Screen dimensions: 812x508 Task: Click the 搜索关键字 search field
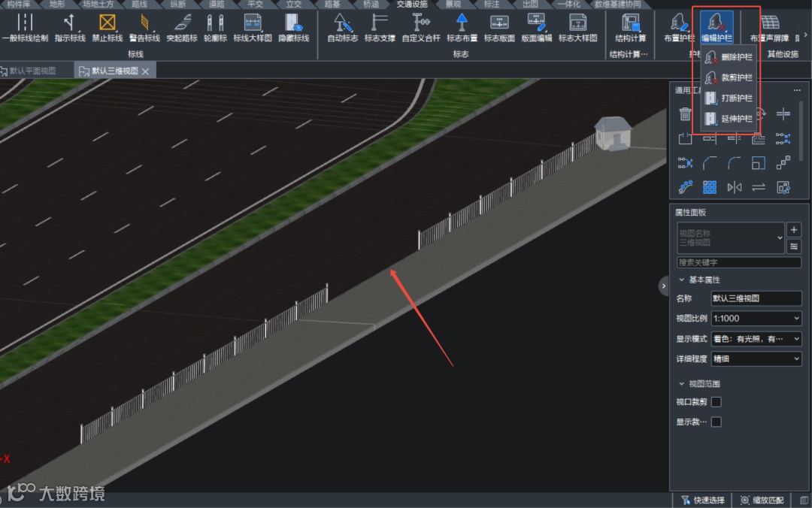(738, 262)
